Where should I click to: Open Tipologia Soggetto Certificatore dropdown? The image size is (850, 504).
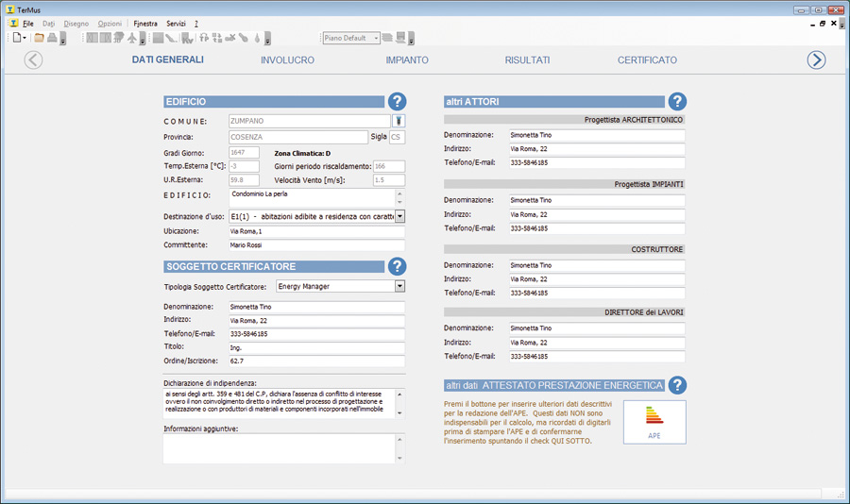(399, 286)
